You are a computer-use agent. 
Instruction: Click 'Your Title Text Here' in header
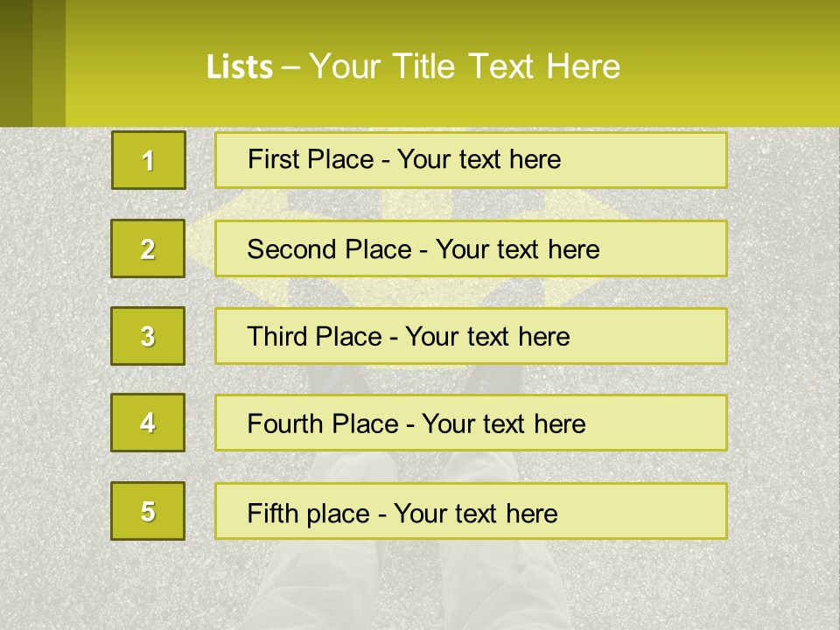[x=465, y=66]
